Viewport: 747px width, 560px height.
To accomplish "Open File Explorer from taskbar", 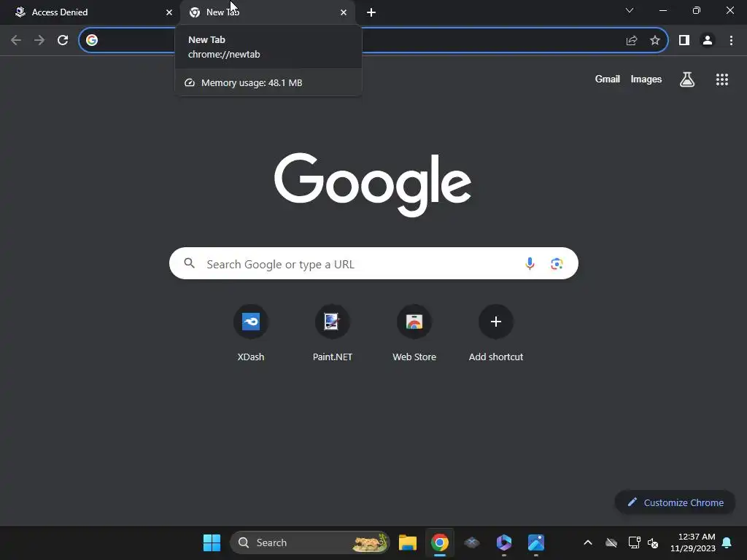I will (408, 542).
